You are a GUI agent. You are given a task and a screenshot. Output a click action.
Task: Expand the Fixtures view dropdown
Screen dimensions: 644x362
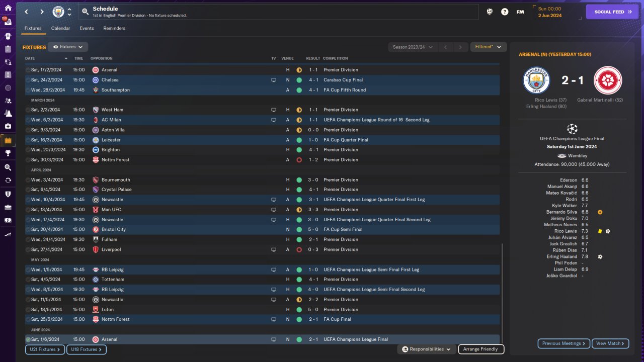68,47
